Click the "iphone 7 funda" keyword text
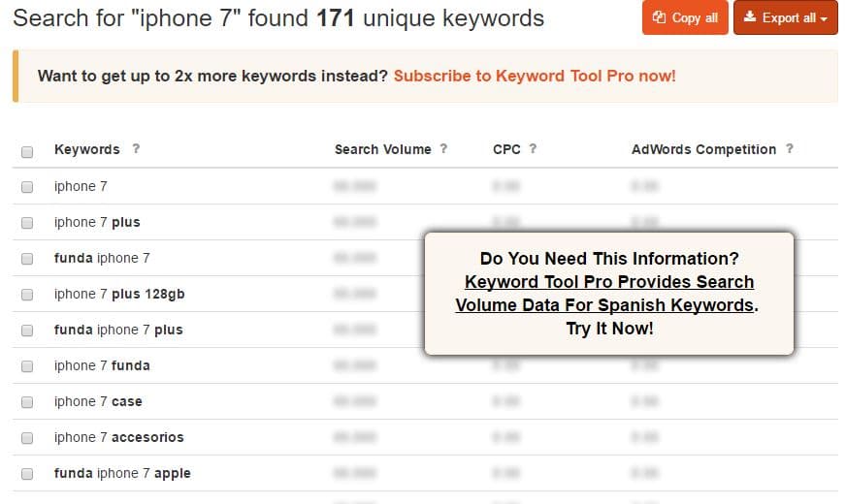 (102, 365)
